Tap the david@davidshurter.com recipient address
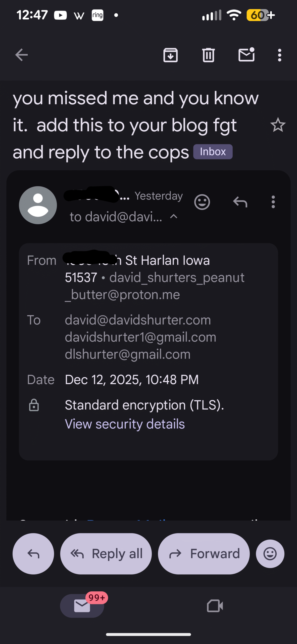Screen dimensions: 297x644 [x=138, y=320]
